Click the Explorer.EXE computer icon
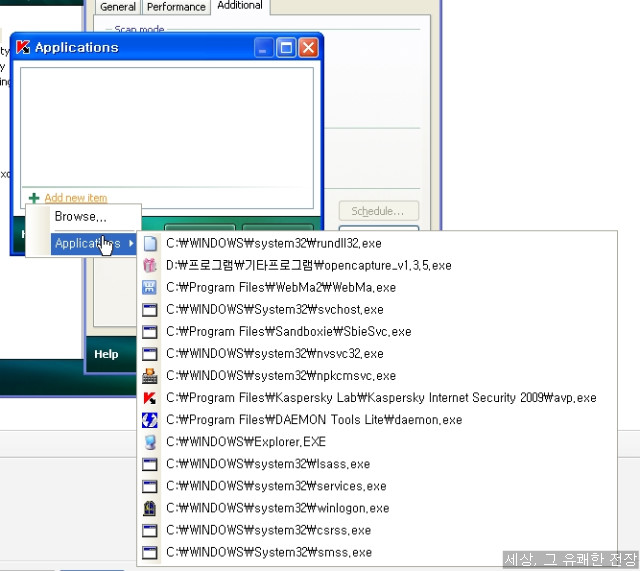 150,442
